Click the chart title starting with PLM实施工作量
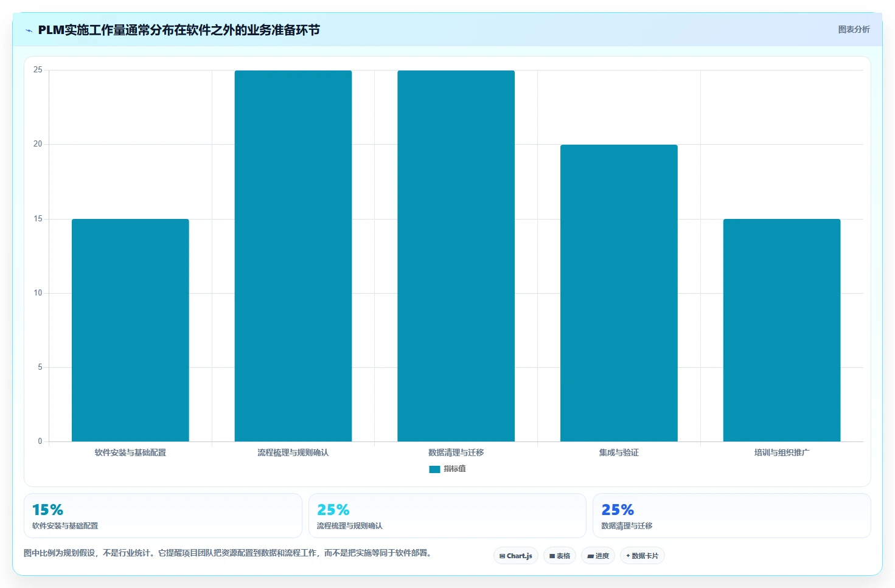895x588 pixels. [x=179, y=30]
